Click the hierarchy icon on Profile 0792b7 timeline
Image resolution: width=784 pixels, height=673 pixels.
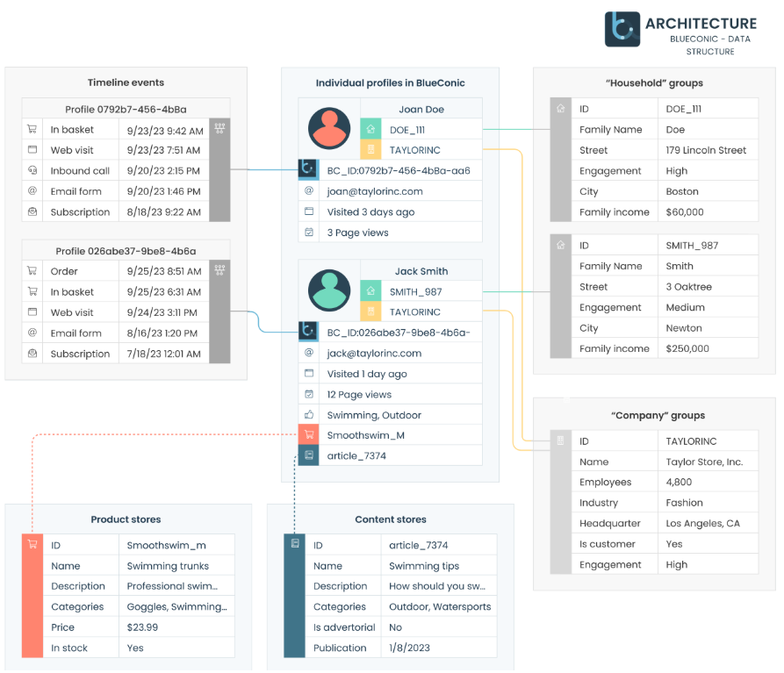[x=219, y=128]
